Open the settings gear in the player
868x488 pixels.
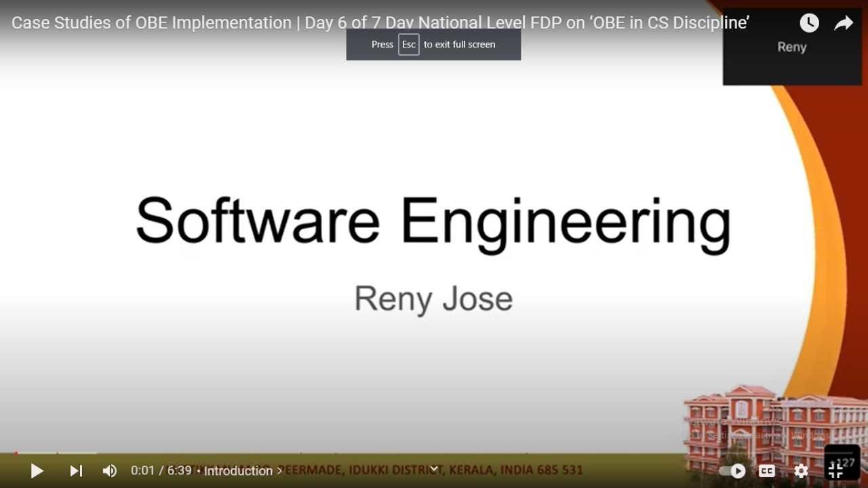[x=801, y=470]
